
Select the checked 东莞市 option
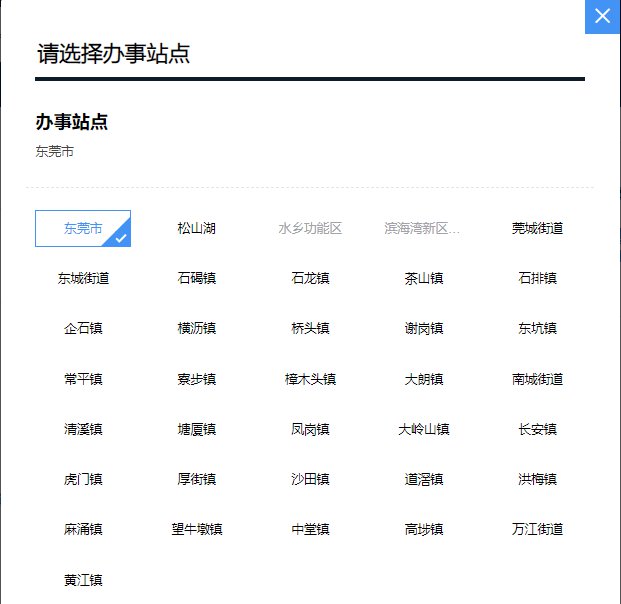(83, 229)
